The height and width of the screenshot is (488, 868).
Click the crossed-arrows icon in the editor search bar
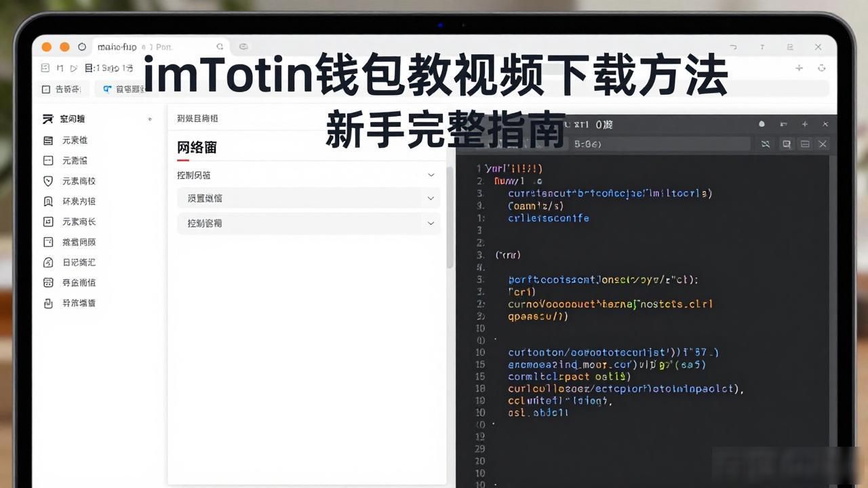766,144
